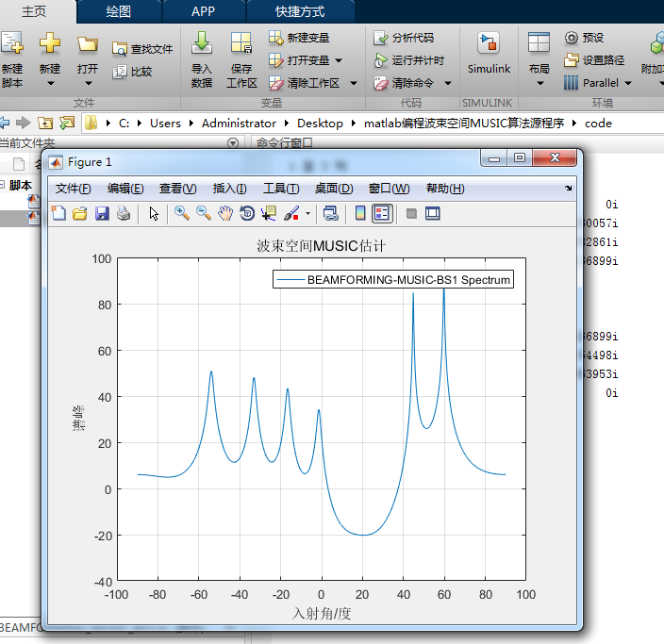
Task: Switch to Plots (绘图) tab
Action: [x=119, y=11]
